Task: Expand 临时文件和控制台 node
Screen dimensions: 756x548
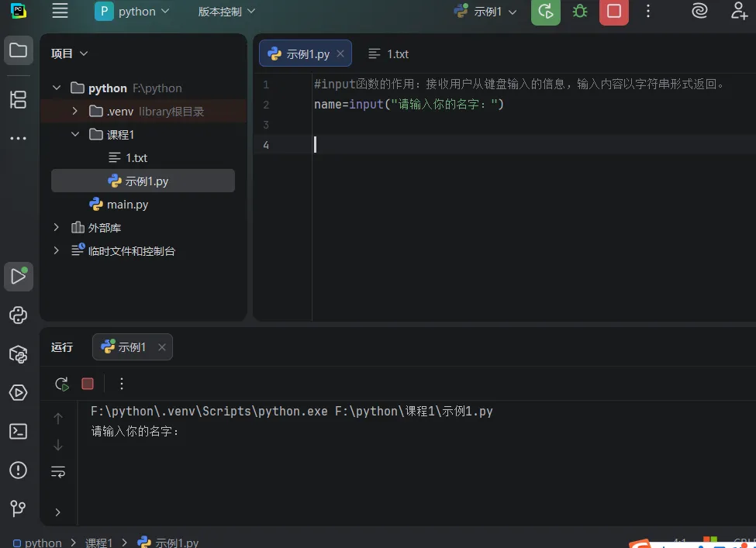Action: pyautogui.click(x=57, y=250)
